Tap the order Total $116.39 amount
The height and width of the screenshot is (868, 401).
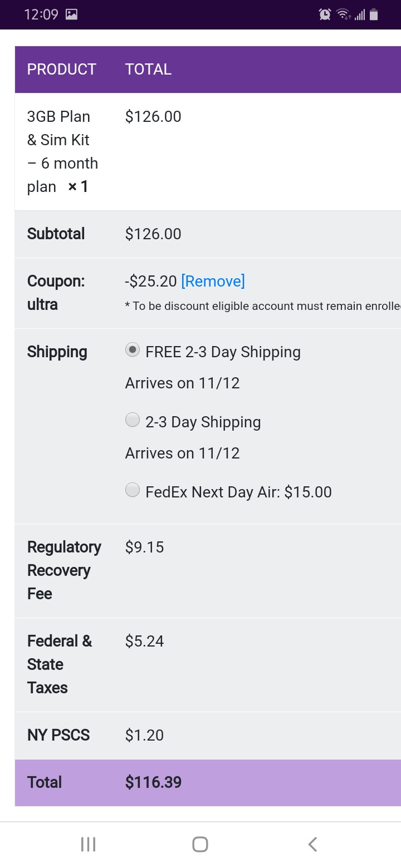154,782
